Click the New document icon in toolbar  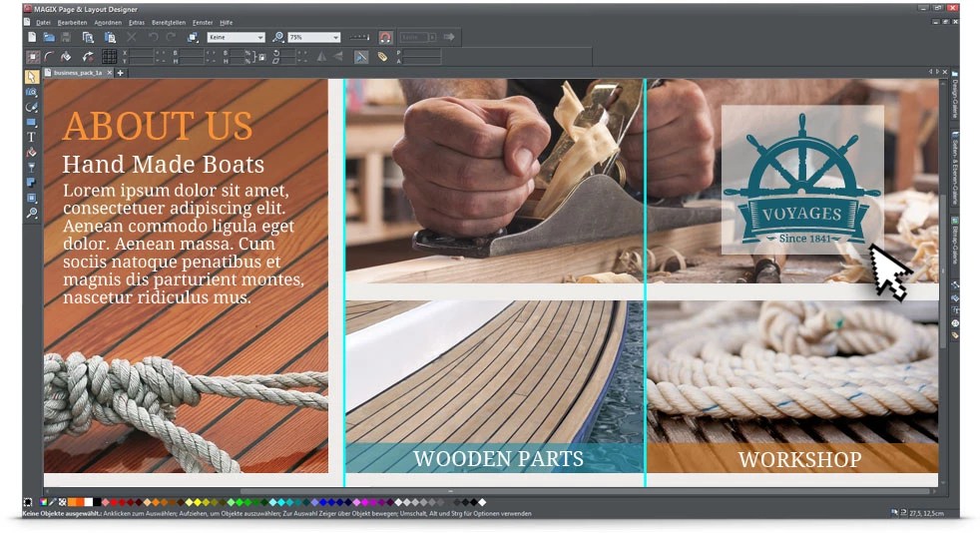point(32,38)
